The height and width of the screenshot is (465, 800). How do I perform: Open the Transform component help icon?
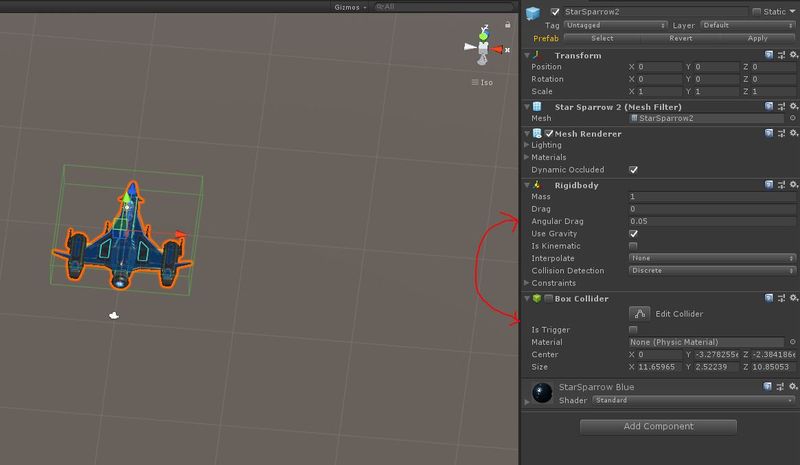[x=769, y=55]
